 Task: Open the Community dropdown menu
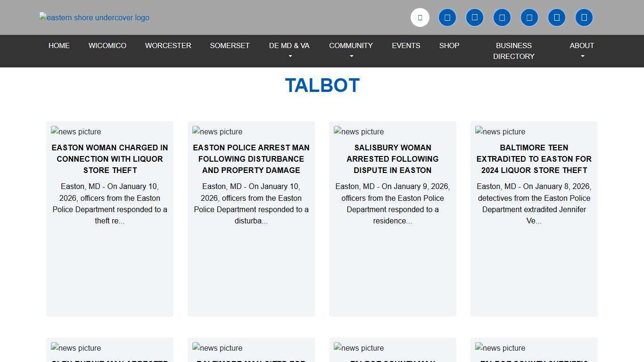tap(351, 50)
